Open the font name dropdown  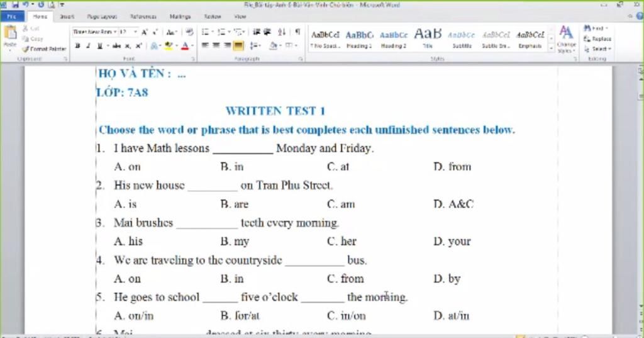[x=116, y=32]
